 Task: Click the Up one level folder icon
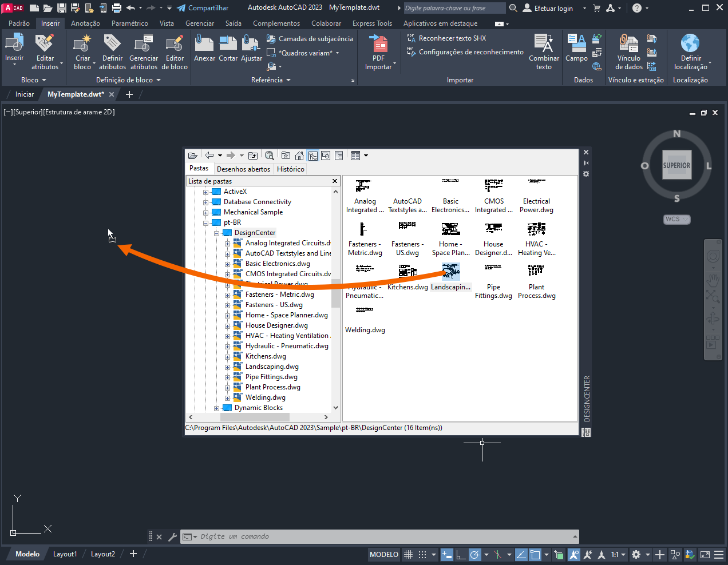pyautogui.click(x=253, y=156)
